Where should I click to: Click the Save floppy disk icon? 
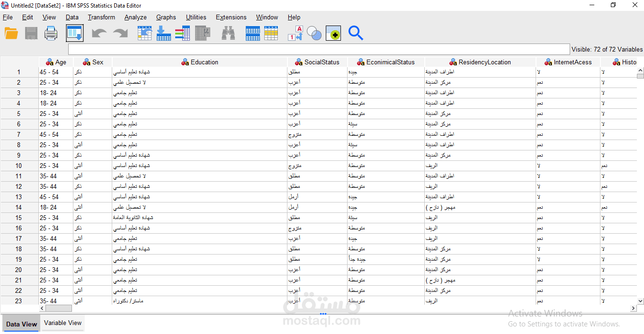click(x=31, y=33)
